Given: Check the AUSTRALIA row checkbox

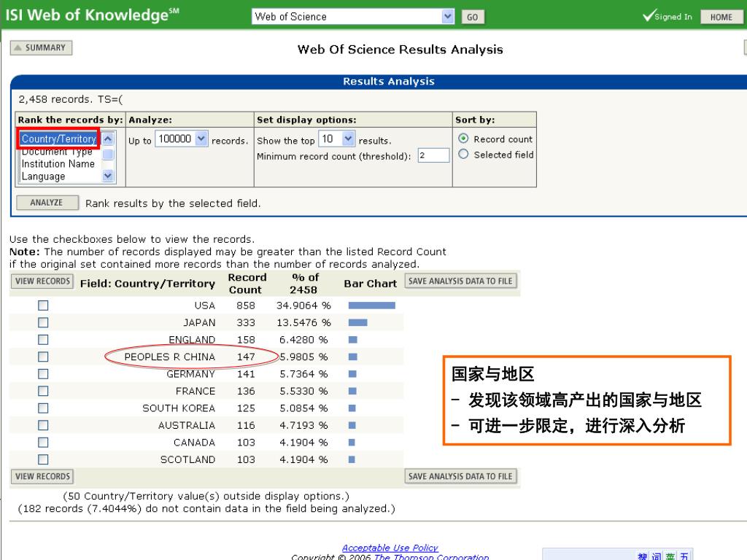Looking at the screenshot, I should (x=43, y=425).
